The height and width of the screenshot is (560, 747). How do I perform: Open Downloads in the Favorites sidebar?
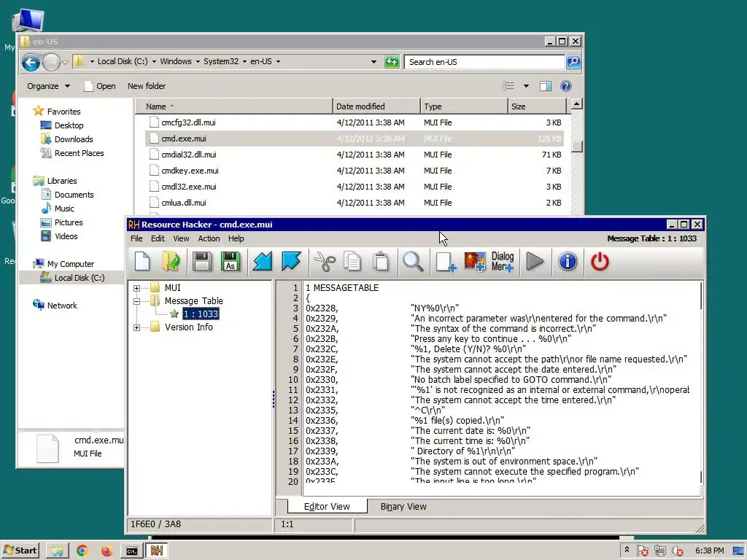pyautogui.click(x=74, y=139)
